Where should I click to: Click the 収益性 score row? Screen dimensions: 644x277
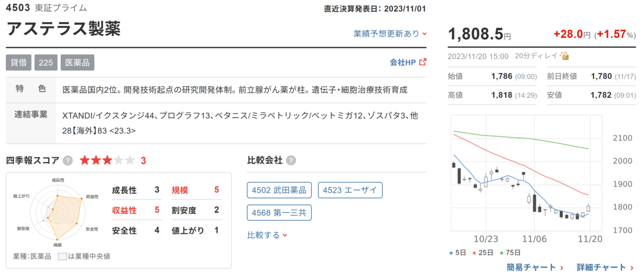[x=136, y=209]
